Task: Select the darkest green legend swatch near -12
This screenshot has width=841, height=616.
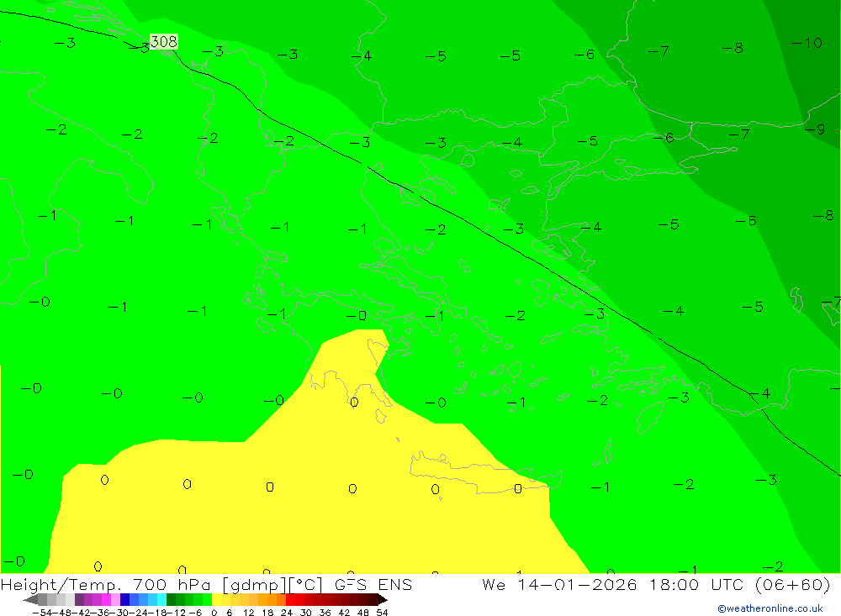Action: [171, 600]
